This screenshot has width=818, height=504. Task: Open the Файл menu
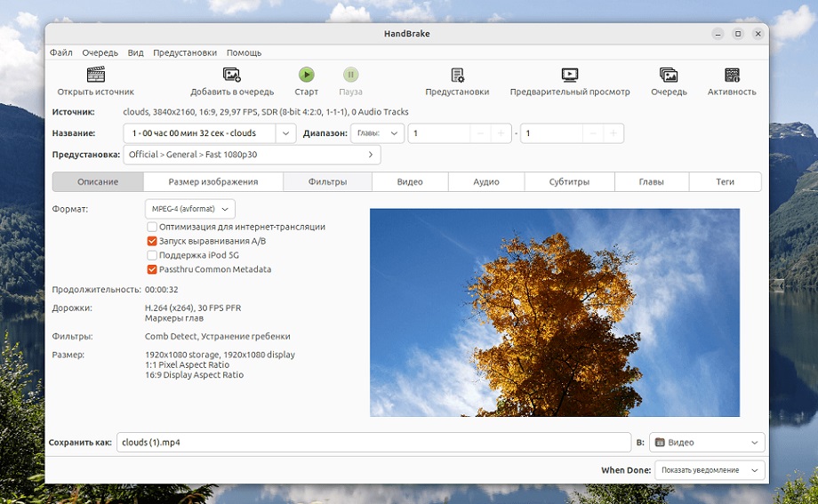pyautogui.click(x=61, y=52)
